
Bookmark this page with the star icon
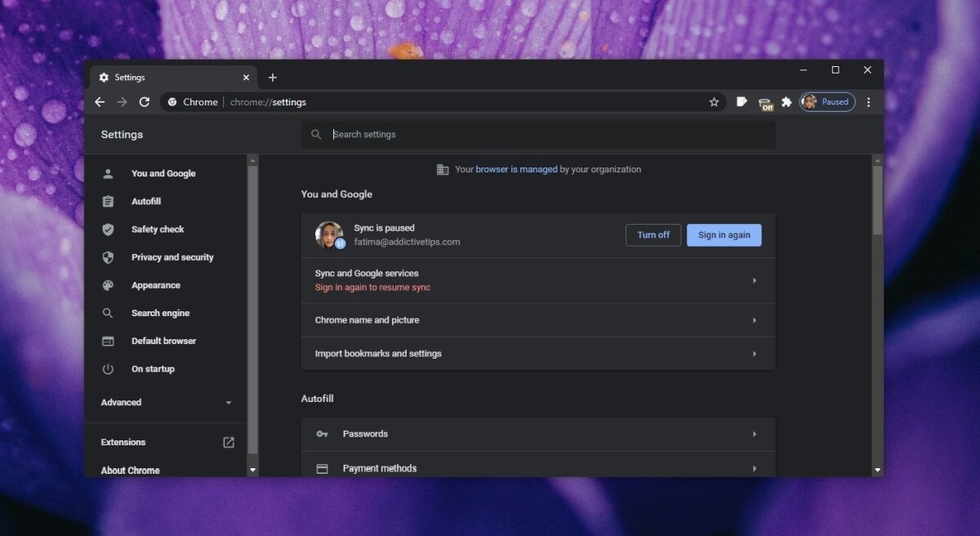(x=714, y=102)
